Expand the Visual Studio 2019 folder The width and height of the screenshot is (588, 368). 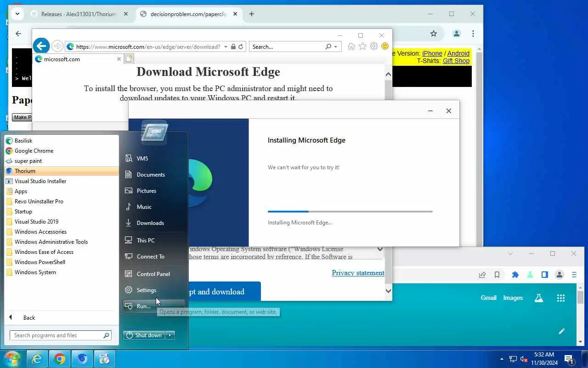[x=62, y=222]
